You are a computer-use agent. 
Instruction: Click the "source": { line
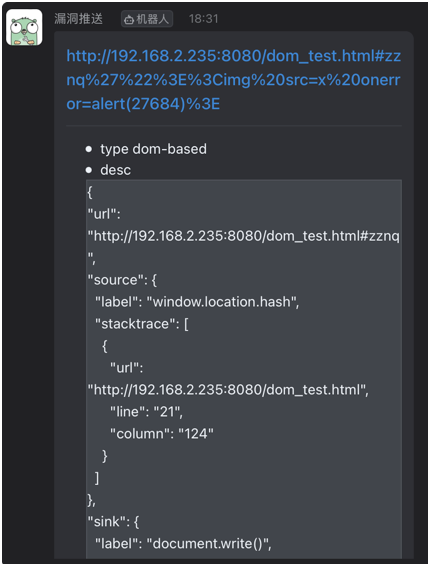(x=122, y=280)
